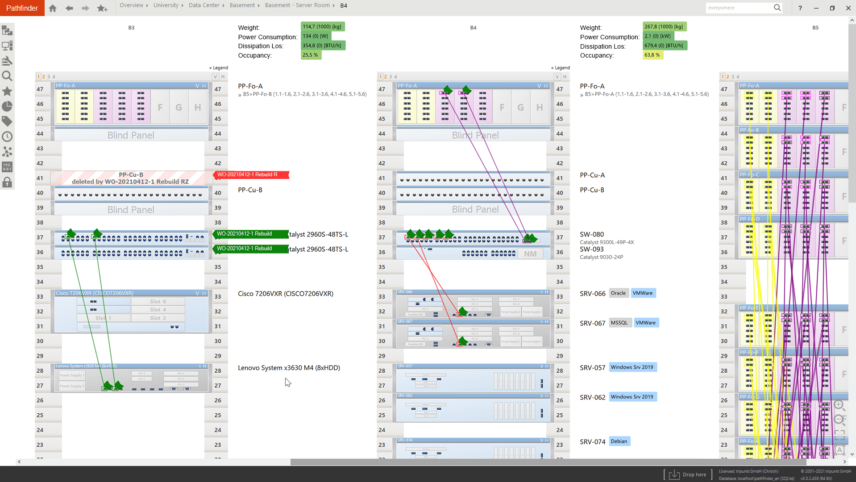The width and height of the screenshot is (856, 482).
Task: Add to favorites with the star-plus icon
Action: click(102, 8)
